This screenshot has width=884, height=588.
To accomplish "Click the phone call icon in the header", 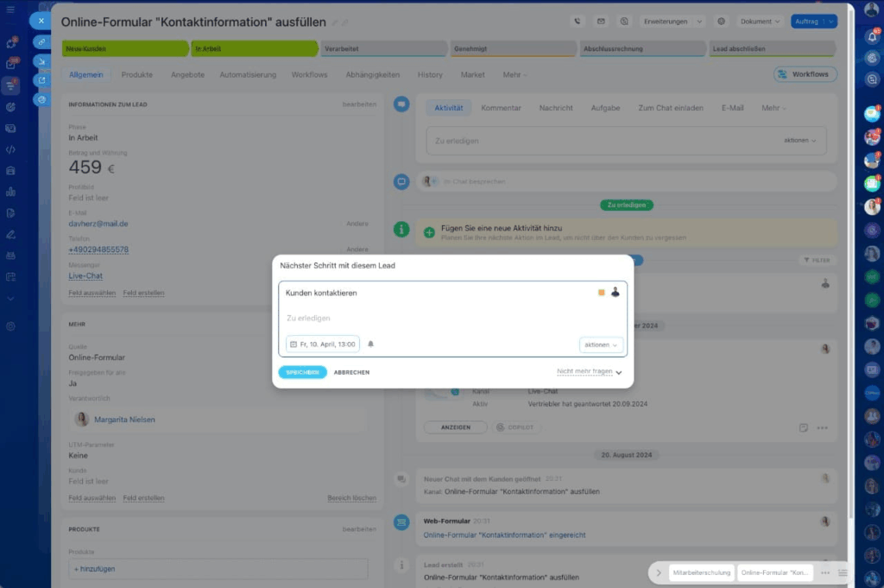I will tap(578, 20).
